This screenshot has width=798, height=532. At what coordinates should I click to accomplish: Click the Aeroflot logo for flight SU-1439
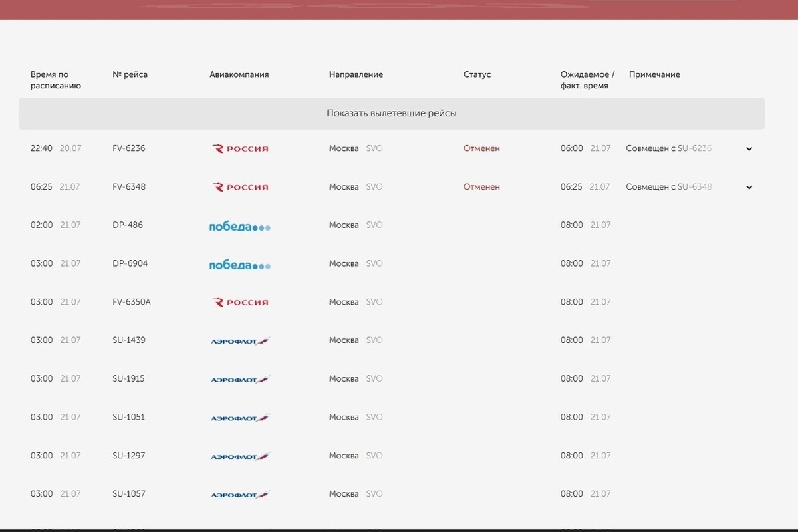[x=240, y=341]
